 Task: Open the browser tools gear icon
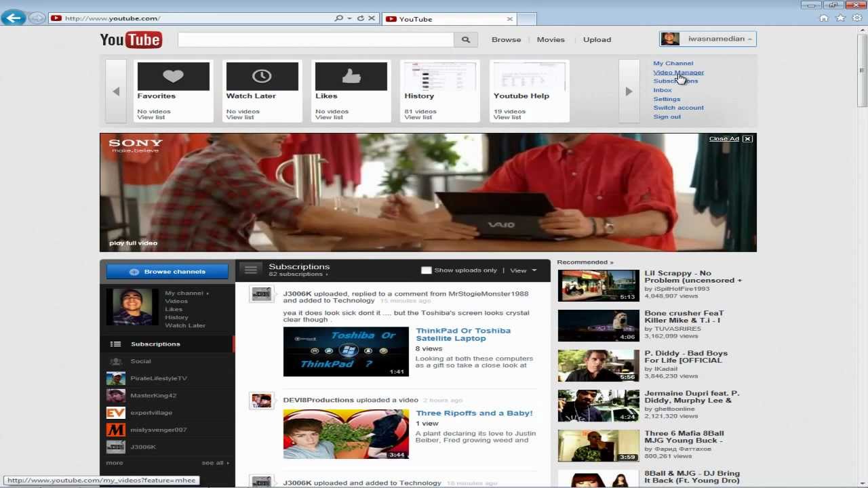pos(857,18)
